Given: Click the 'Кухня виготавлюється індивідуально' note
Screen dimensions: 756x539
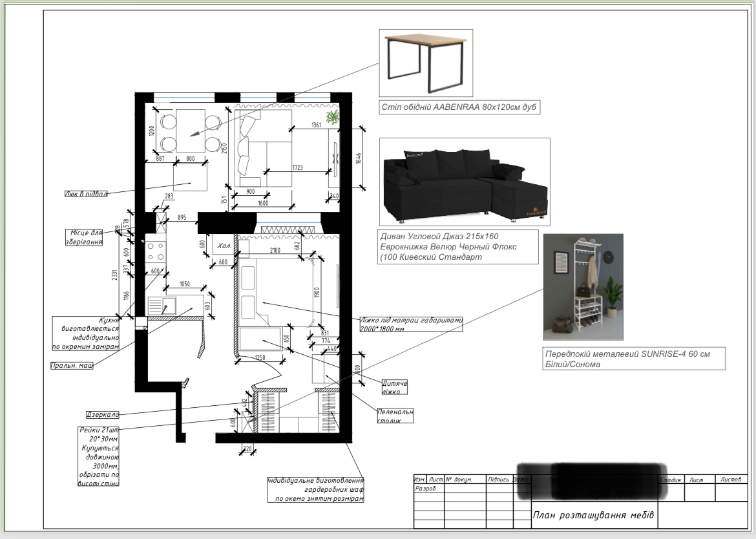Looking at the screenshot, I should coord(86,333).
